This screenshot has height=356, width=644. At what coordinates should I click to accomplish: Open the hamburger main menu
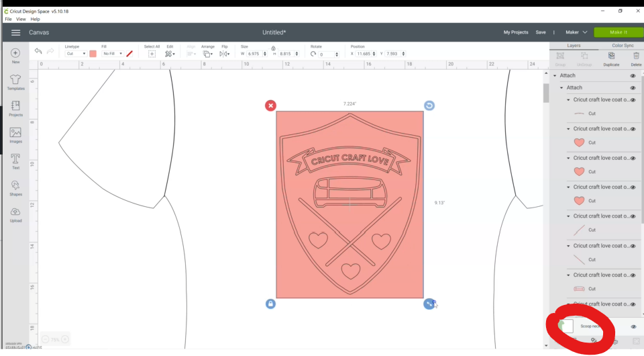pyautogui.click(x=15, y=32)
